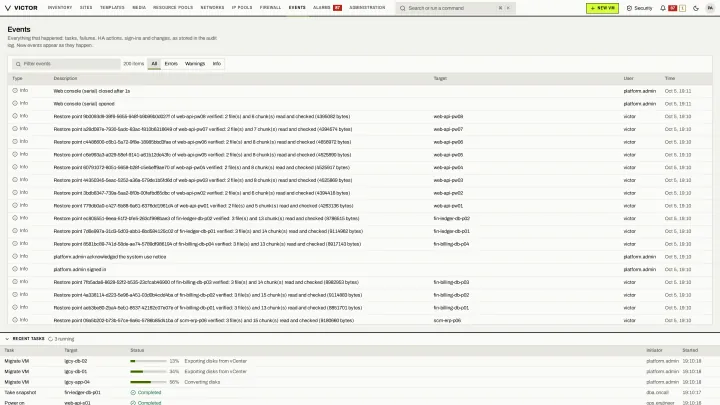Open the PA user avatar menu

[x=710, y=8]
